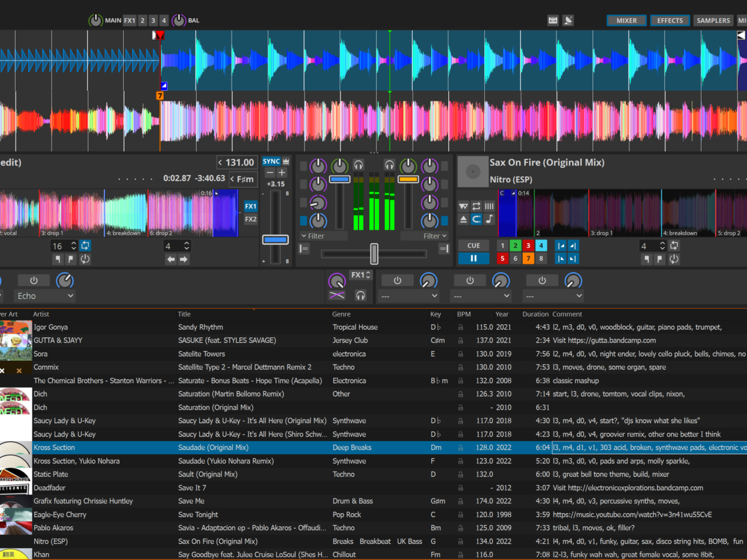Toggle keylock music note on right deck
Viewport: 747px width, 560px height.
(489, 219)
